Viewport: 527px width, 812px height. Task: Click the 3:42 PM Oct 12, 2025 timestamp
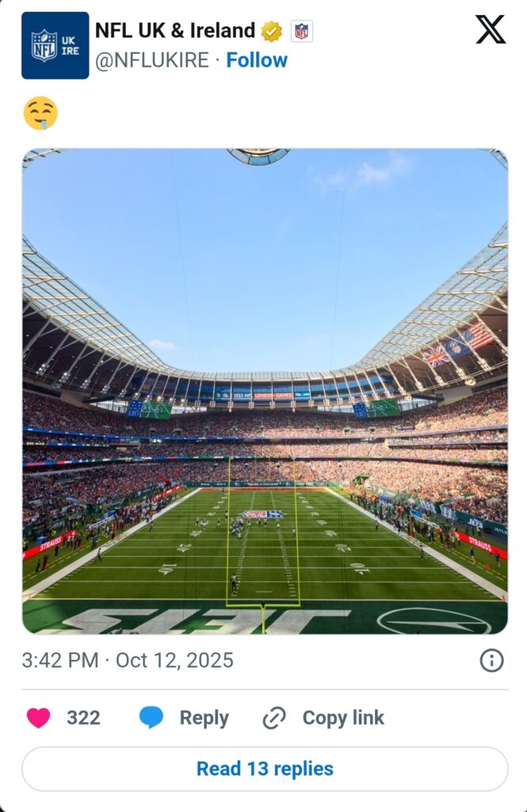[x=128, y=661]
